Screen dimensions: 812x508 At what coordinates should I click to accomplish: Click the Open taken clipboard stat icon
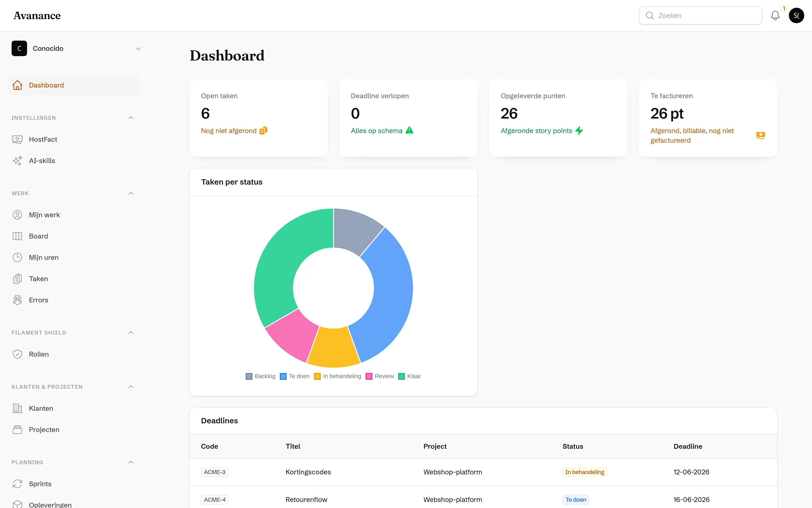click(x=263, y=130)
